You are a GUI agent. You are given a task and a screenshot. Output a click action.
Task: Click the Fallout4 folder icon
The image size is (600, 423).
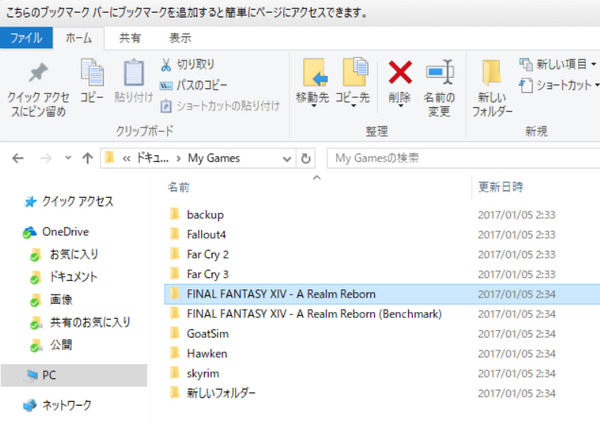(x=174, y=234)
